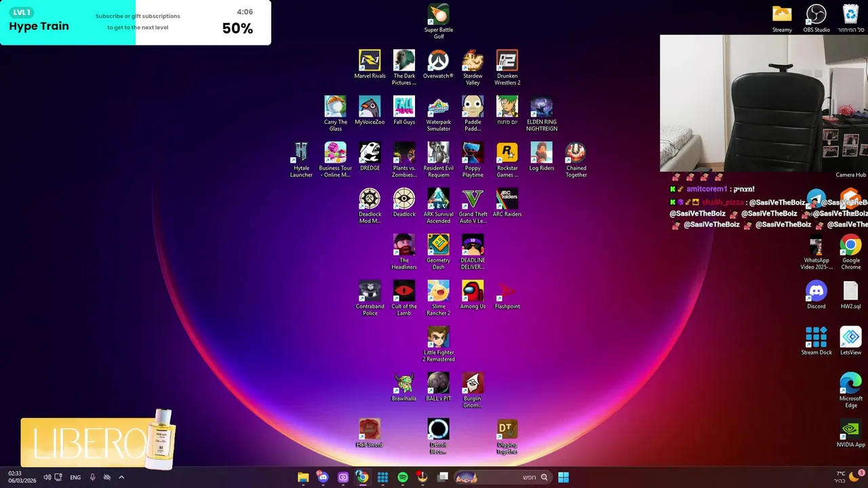This screenshot has height=488, width=868.
Task: Open the Super Battle Golf shortcut
Action: coord(438,21)
